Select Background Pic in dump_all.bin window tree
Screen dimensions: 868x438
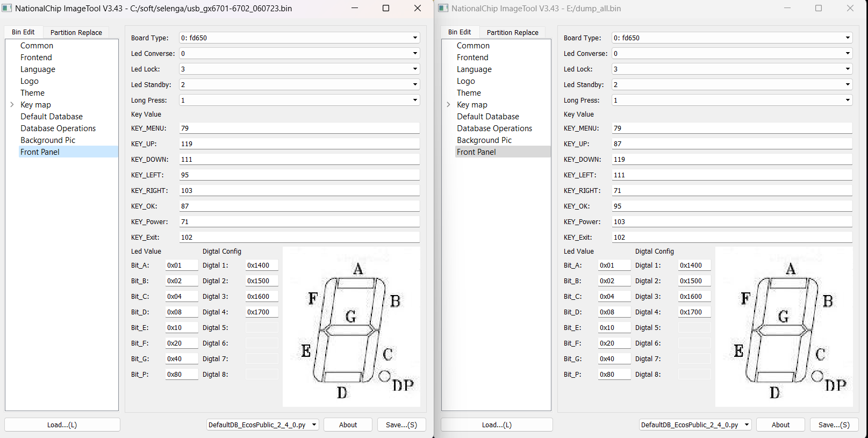[484, 140]
